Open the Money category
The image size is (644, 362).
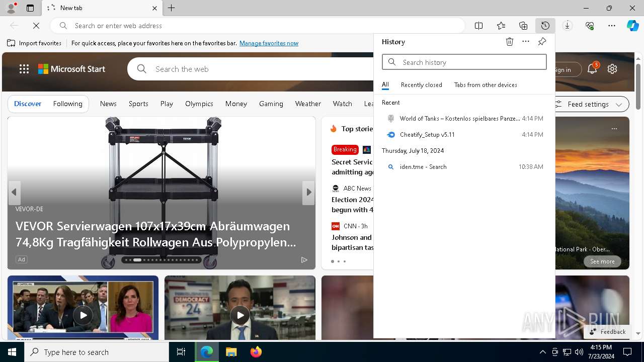(x=236, y=104)
